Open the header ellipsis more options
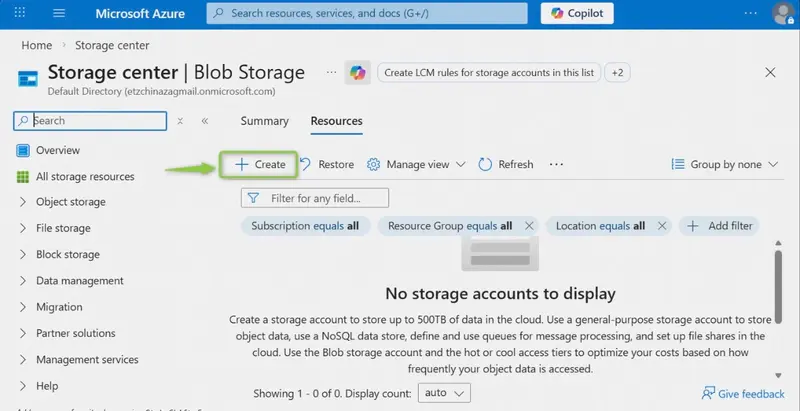Viewport: 800px width, 411px height. 751,13
